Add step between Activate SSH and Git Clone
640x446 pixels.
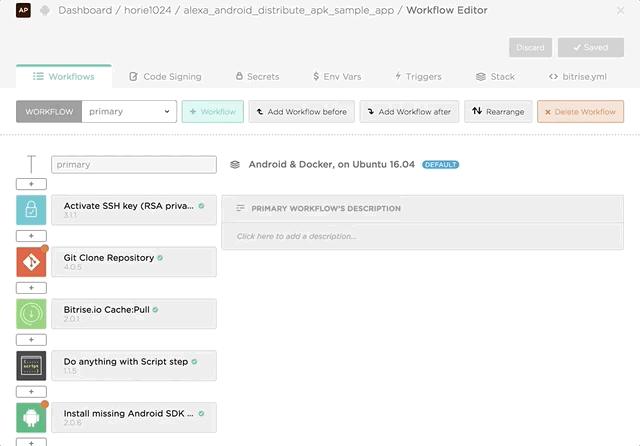pyautogui.click(x=31, y=236)
